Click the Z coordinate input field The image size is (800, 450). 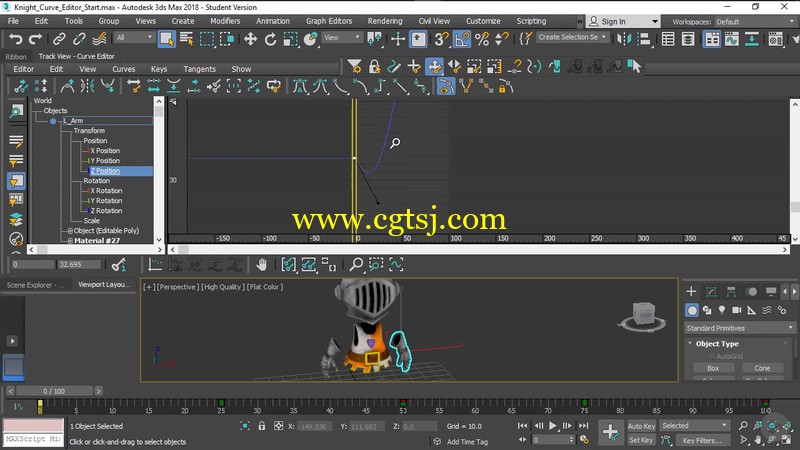419,426
